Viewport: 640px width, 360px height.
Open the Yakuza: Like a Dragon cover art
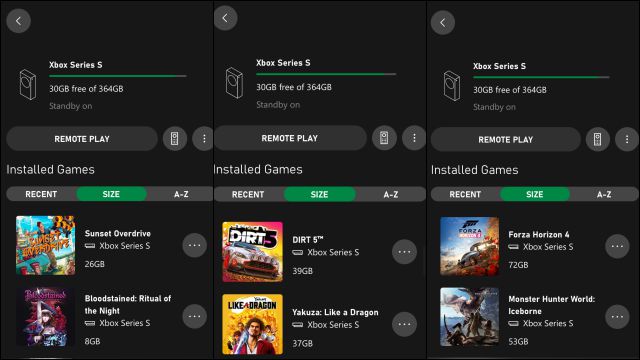(x=252, y=324)
